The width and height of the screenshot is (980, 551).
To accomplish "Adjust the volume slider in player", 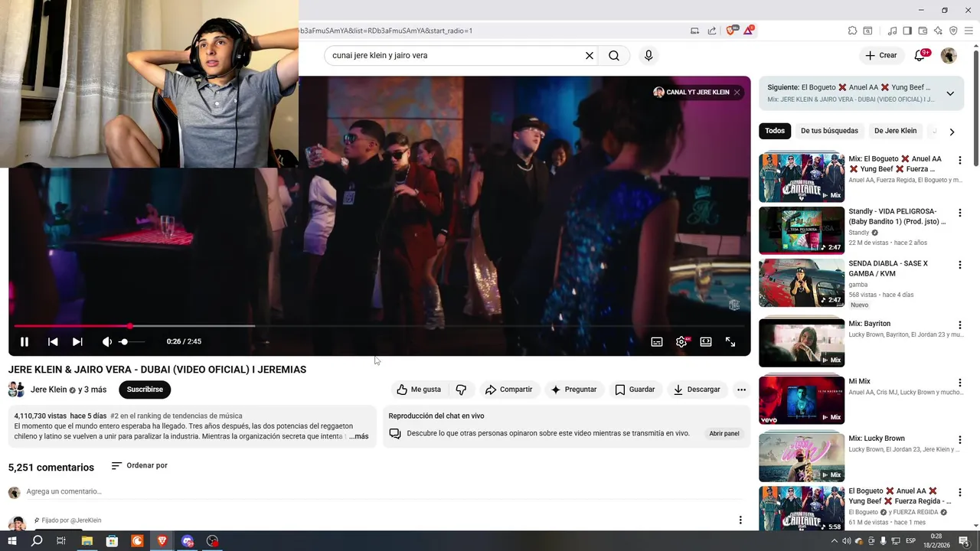I will (130, 342).
